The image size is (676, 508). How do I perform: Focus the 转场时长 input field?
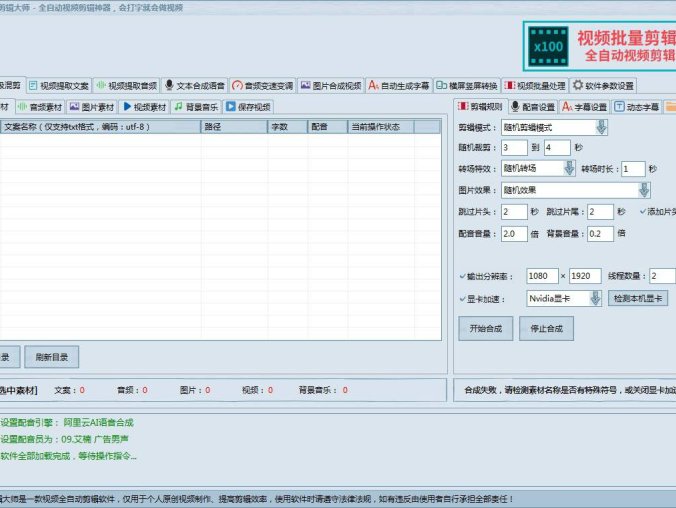pyautogui.click(x=633, y=169)
